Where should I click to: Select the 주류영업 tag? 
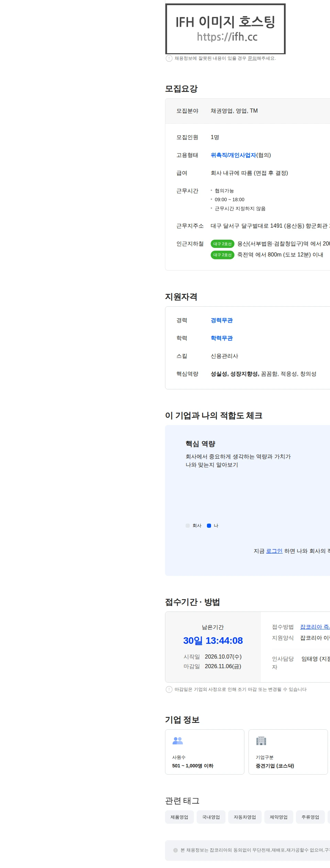[x=310, y=817]
